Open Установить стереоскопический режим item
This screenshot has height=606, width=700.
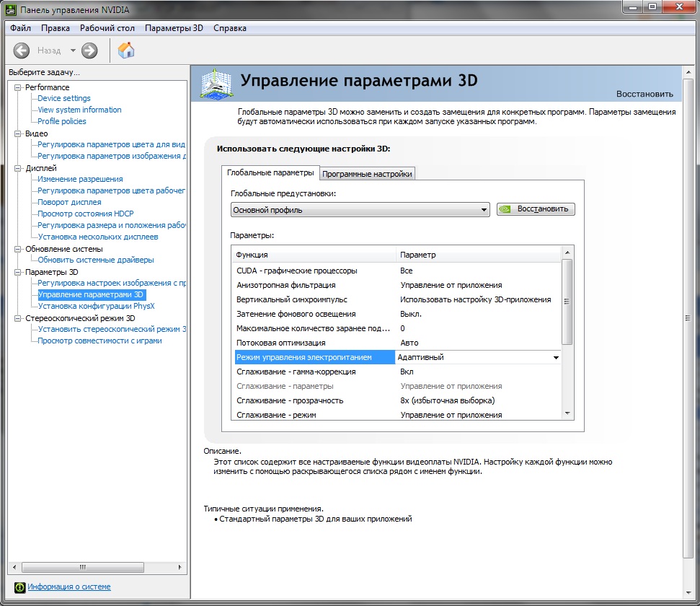click(112, 330)
